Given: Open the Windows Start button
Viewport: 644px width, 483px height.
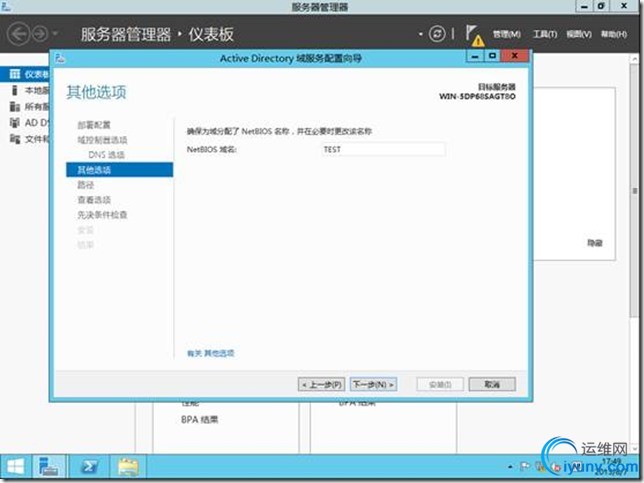Looking at the screenshot, I should coord(15,467).
